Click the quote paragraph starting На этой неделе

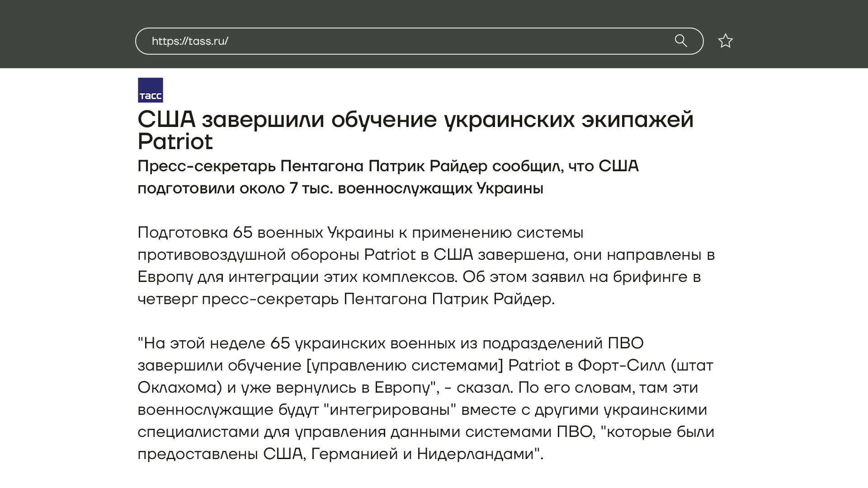coord(390,343)
